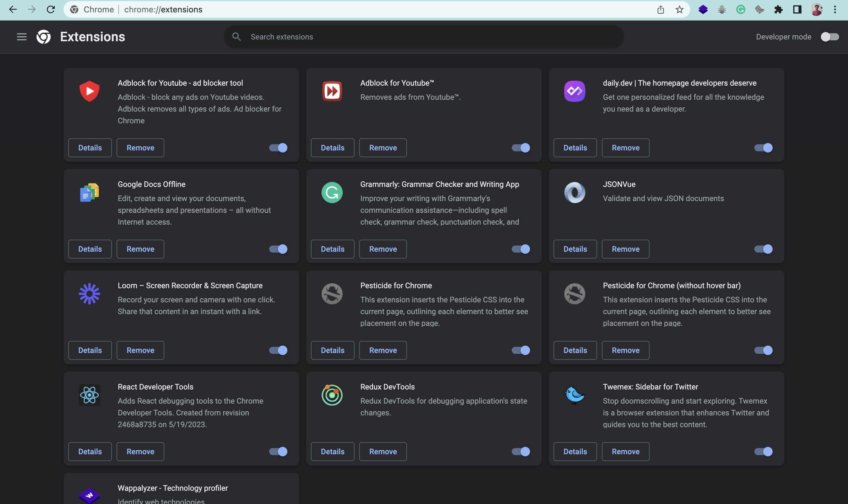Bookmark this page with star icon
This screenshot has height=504, width=848.
(679, 9)
